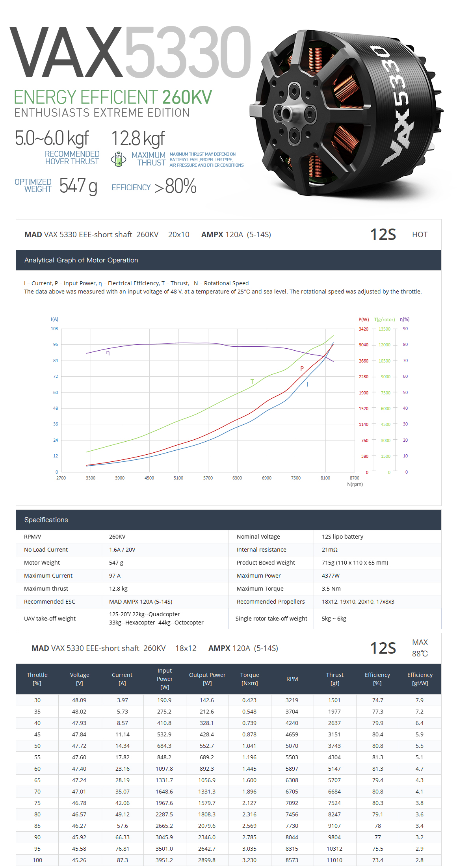Select the 100 throttle table row

pos(228,860)
